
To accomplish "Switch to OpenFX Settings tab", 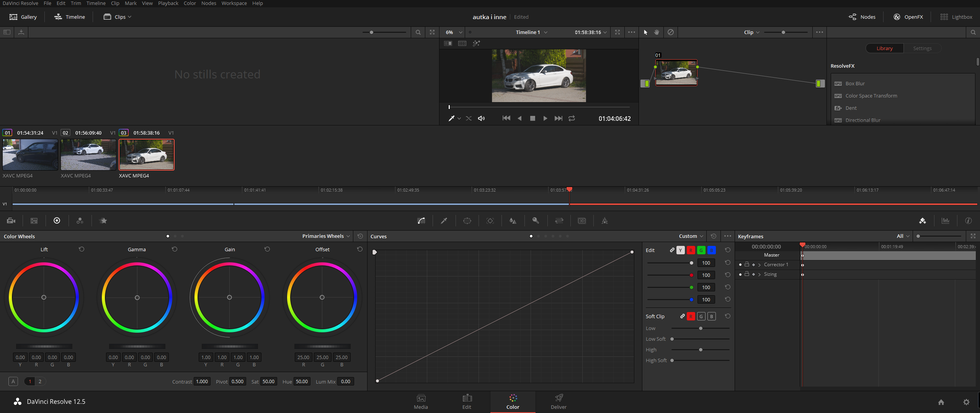I will coord(922,49).
